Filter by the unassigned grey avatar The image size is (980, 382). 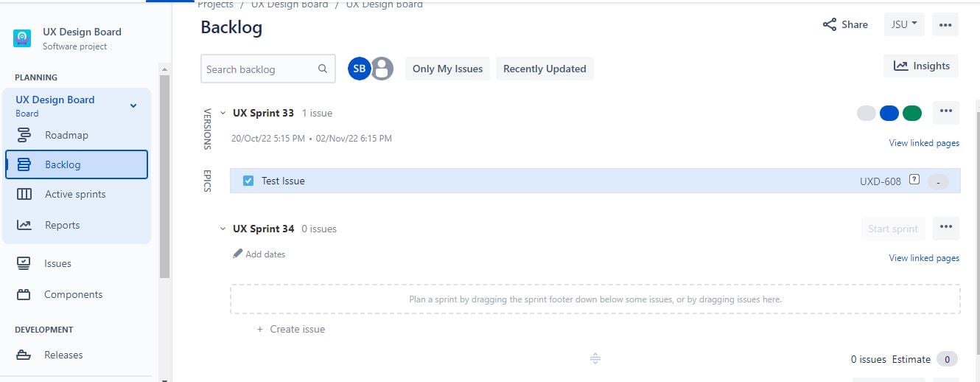(382, 69)
